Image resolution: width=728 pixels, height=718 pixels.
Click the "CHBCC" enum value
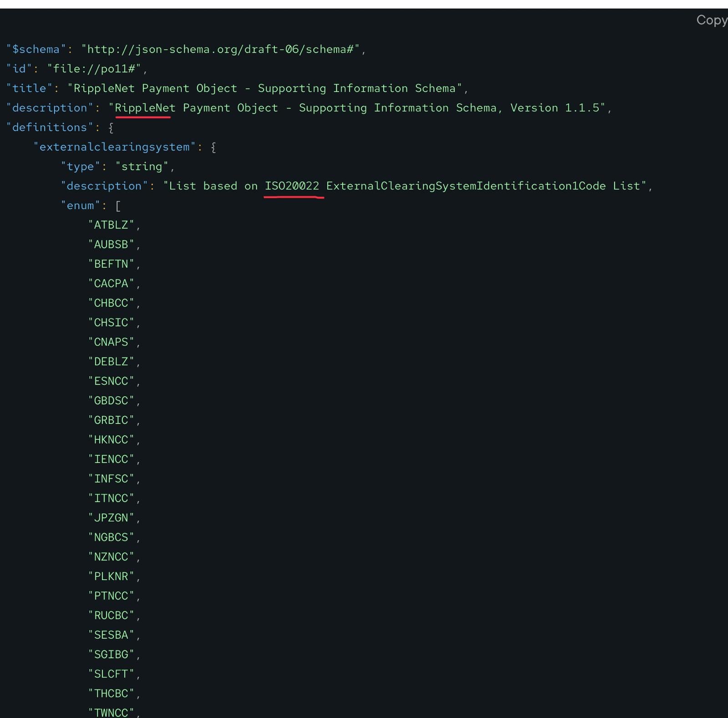tap(111, 303)
